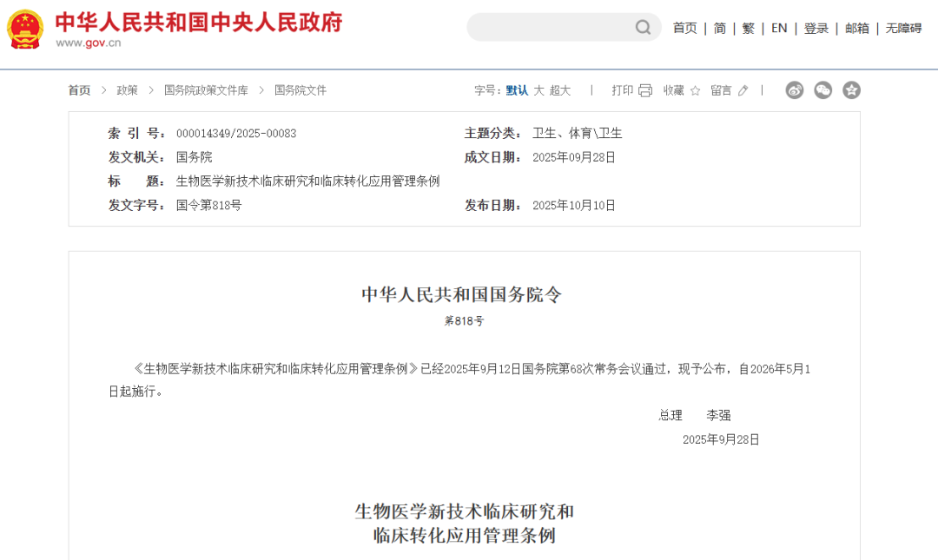Switch to traditional Chinese 繁
Screen dimensions: 938x560
pos(748,28)
